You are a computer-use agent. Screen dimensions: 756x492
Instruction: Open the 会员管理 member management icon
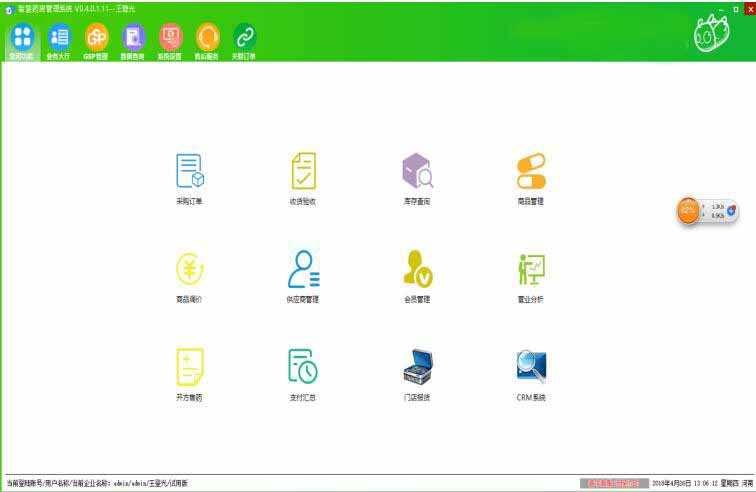(x=418, y=269)
